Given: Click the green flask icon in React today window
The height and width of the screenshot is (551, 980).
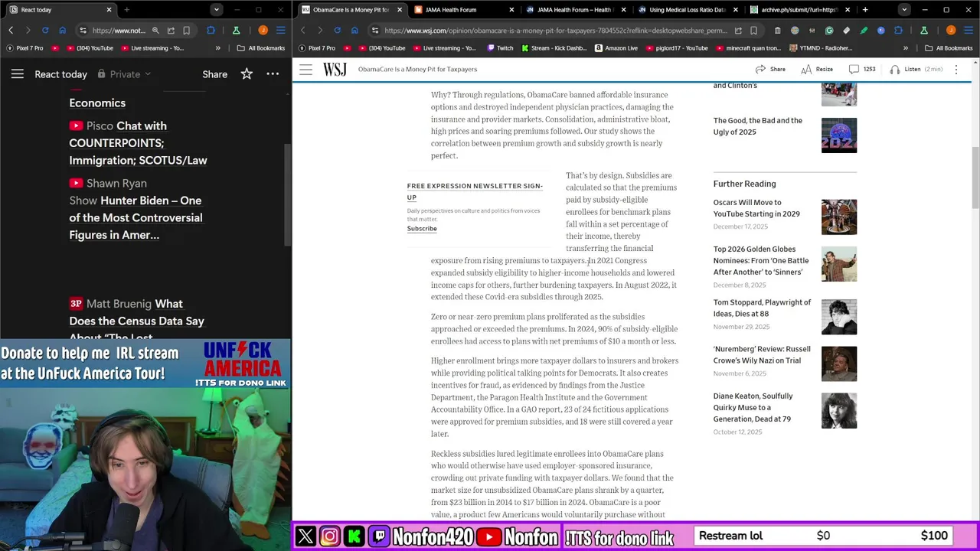Looking at the screenshot, I should [237, 30].
